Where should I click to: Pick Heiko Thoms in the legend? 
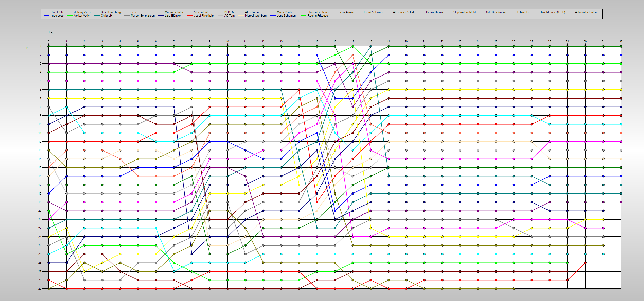[x=431, y=12]
